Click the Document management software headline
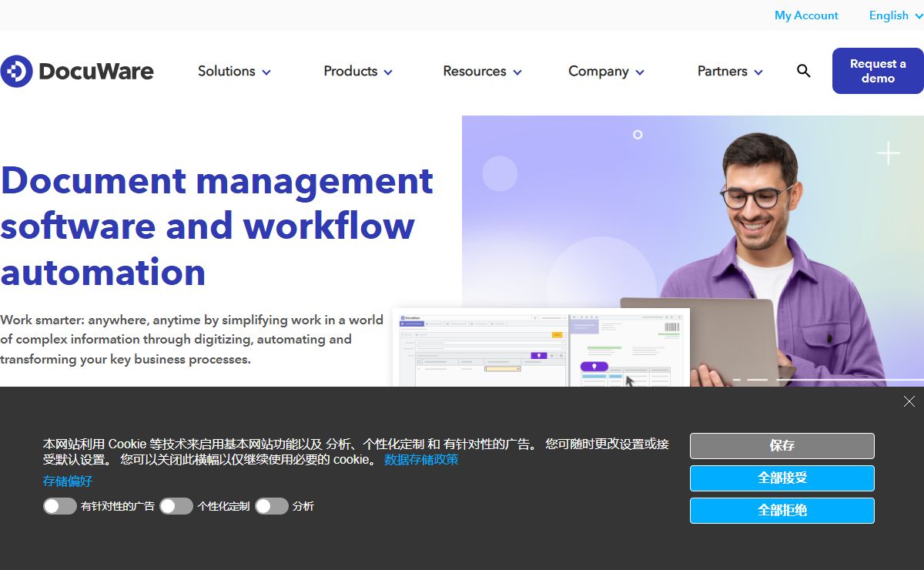This screenshot has height=570, width=924. click(217, 226)
